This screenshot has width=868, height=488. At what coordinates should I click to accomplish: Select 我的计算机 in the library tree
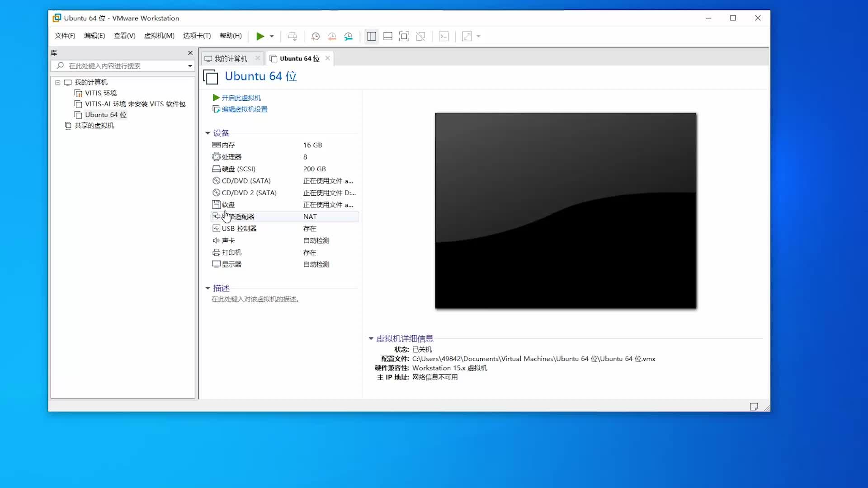(x=91, y=82)
